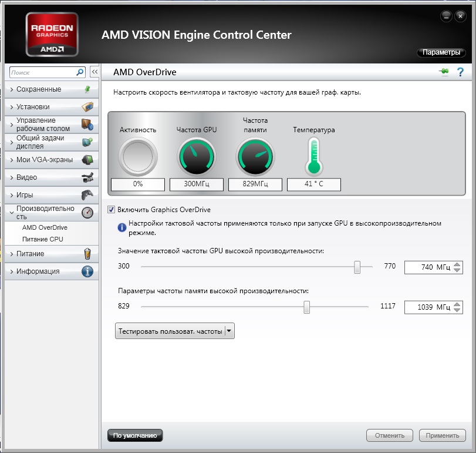Screen dimensions: 476x453
Task: Expand the Сохраненные section
Action: pyautogui.click(x=12, y=89)
